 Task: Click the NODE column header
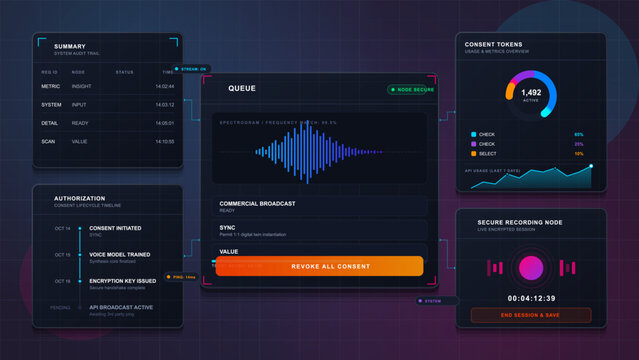78,72
